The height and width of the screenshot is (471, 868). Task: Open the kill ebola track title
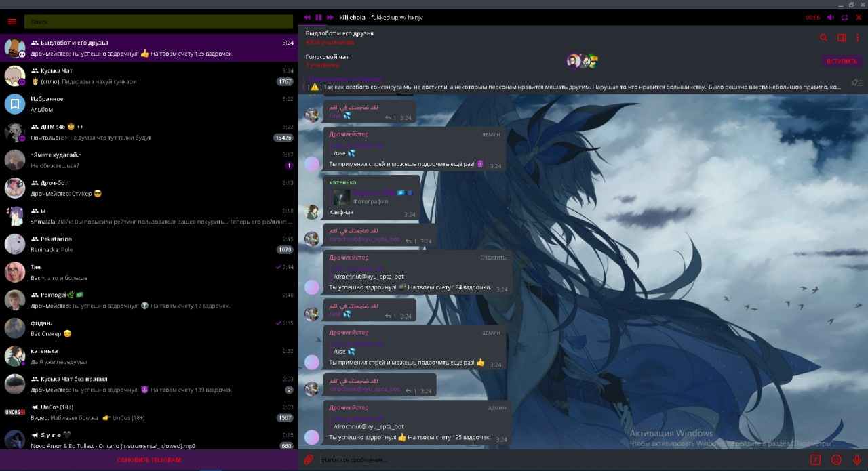(x=381, y=17)
